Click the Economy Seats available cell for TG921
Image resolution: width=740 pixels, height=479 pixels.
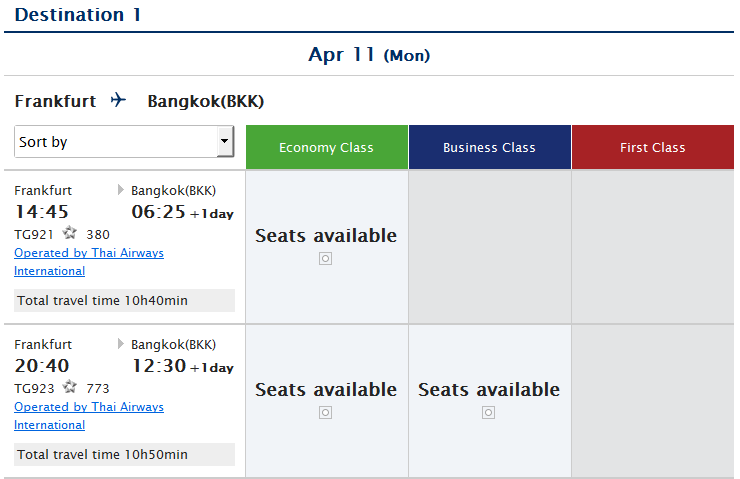click(x=326, y=236)
